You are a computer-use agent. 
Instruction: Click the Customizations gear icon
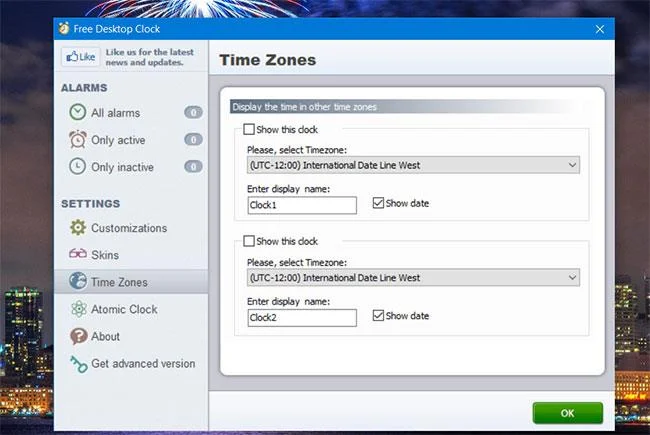tap(78, 228)
